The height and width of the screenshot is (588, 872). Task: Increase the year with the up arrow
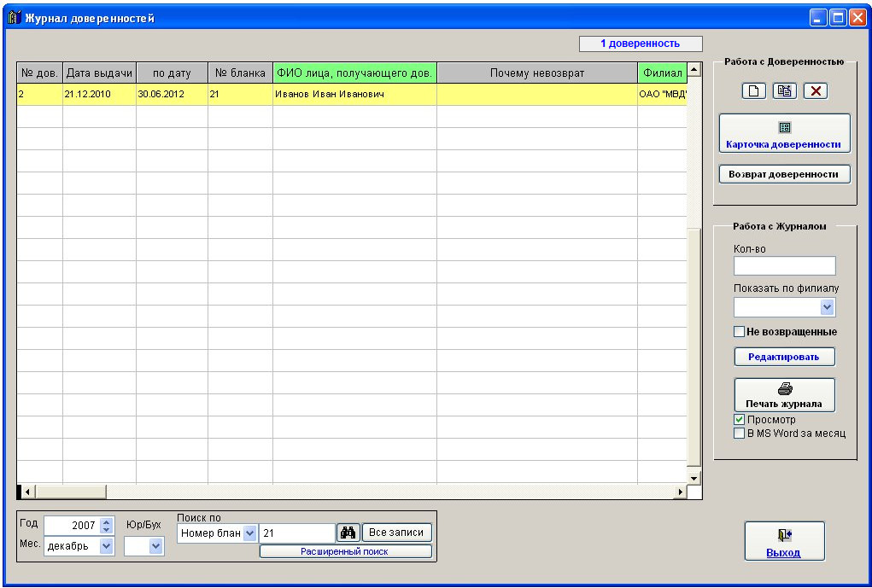107,521
